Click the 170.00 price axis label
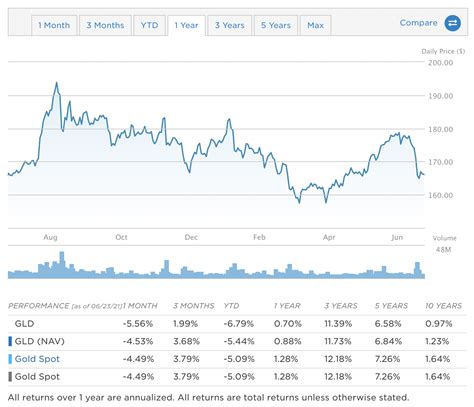474x407 pixels. [440, 162]
